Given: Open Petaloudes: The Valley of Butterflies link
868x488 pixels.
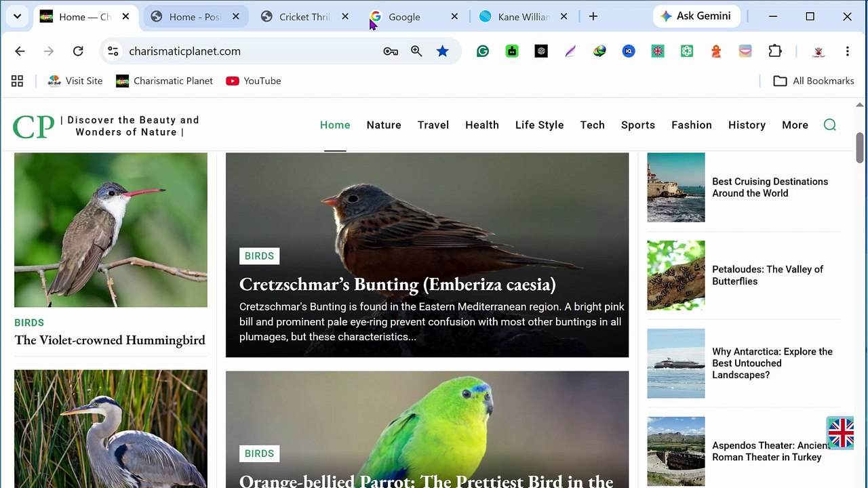Looking at the screenshot, I should (768, 275).
